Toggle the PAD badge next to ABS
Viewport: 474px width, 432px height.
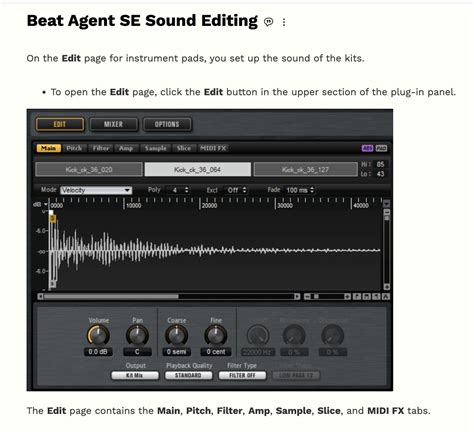click(381, 148)
